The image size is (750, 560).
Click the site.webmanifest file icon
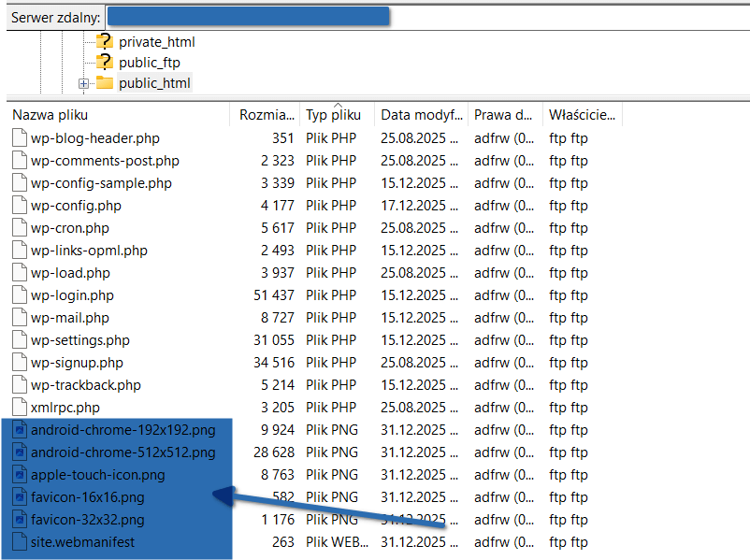coord(20,542)
